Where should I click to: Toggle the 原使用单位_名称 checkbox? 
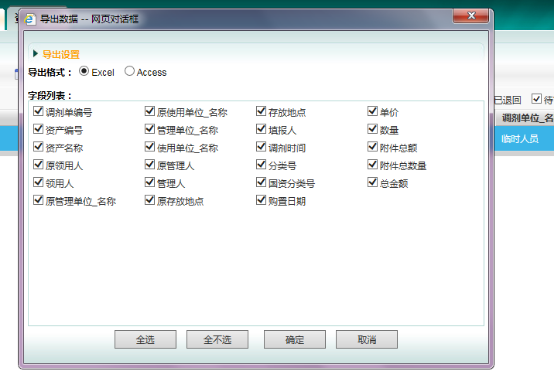(x=150, y=111)
